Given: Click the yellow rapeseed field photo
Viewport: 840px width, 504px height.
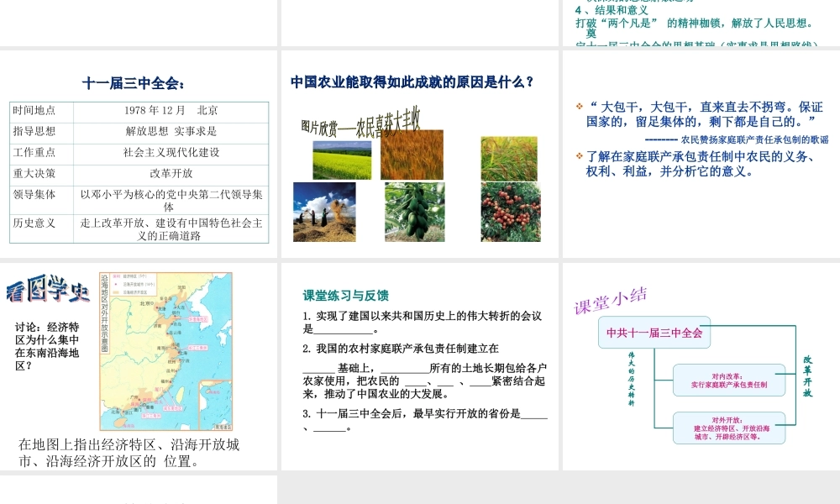Looking at the screenshot, I should coord(342,160).
